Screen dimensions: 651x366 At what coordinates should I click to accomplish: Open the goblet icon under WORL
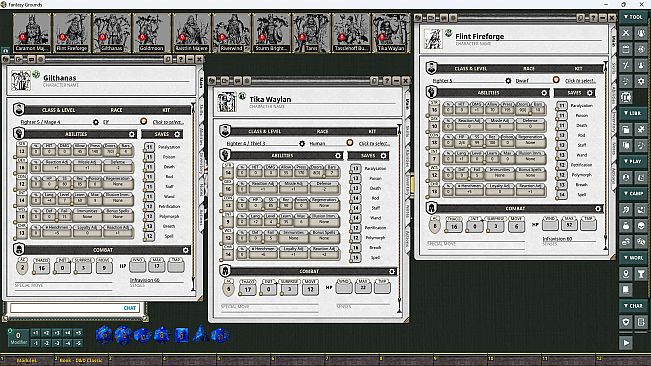pyautogui.click(x=641, y=273)
